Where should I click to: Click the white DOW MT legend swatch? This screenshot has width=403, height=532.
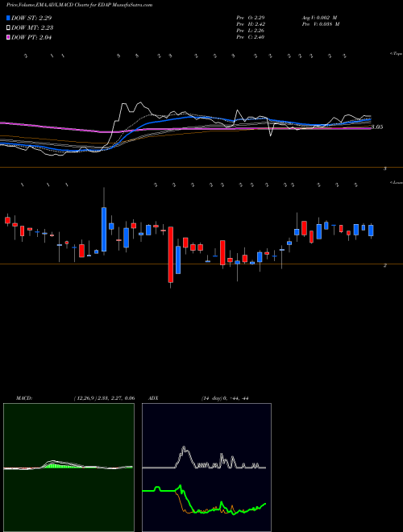click(x=8, y=28)
